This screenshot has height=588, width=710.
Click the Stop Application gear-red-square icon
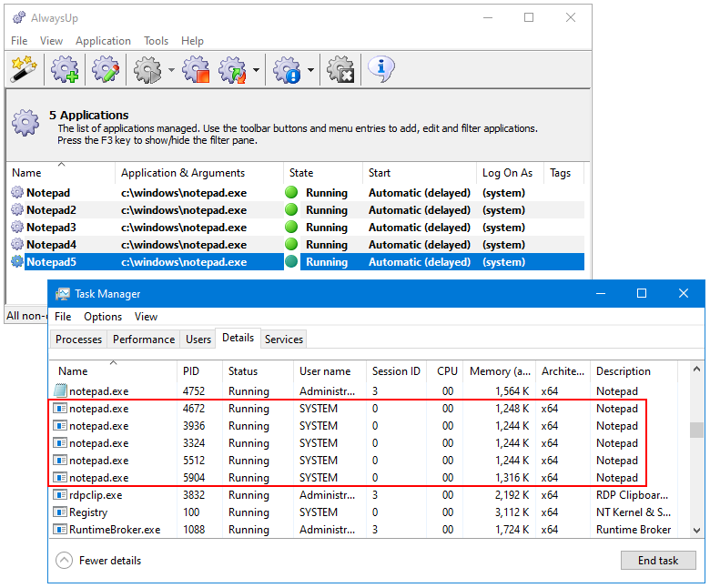click(196, 69)
